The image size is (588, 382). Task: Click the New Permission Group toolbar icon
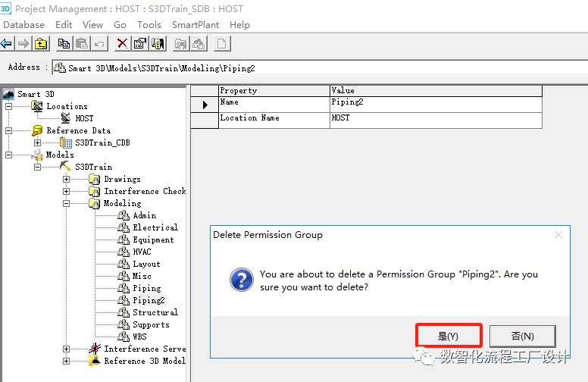[x=199, y=44]
